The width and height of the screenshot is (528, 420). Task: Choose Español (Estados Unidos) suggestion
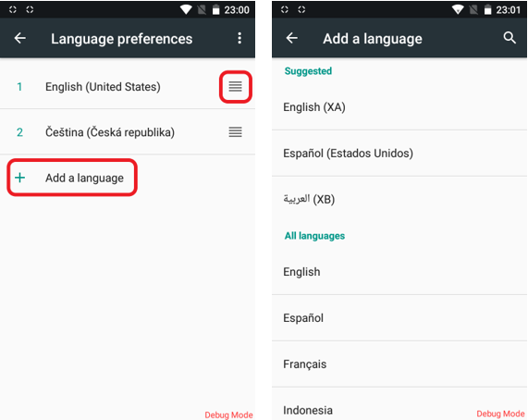399,154
